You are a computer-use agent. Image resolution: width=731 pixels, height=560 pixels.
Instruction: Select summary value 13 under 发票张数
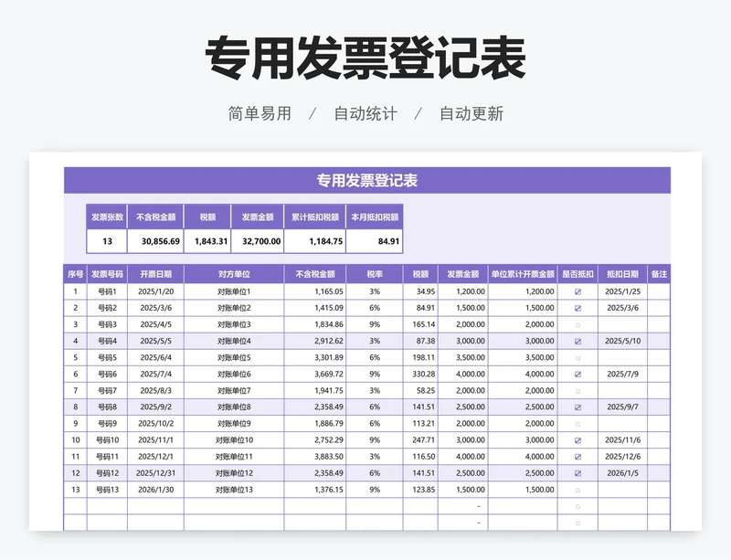[x=107, y=241]
